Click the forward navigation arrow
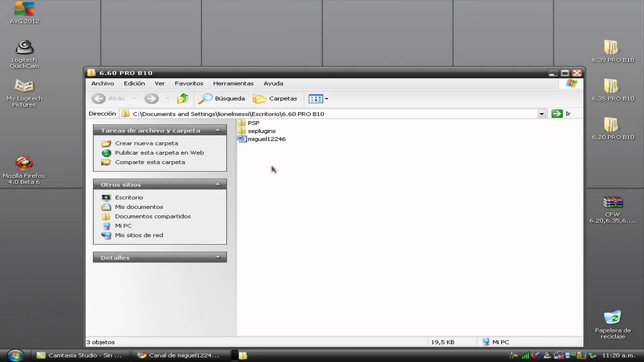The height and width of the screenshot is (362, 644). [x=151, y=99]
